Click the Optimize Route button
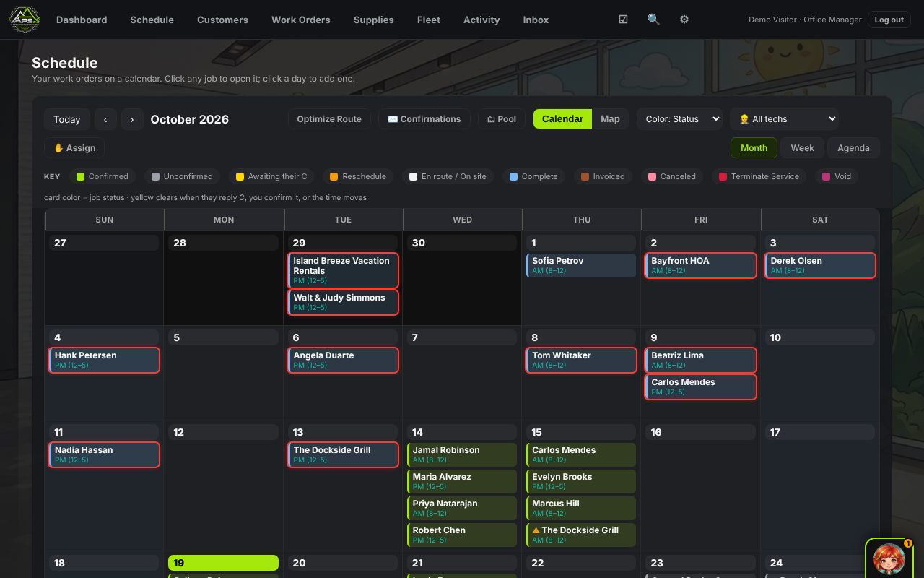The image size is (924, 578). (329, 119)
